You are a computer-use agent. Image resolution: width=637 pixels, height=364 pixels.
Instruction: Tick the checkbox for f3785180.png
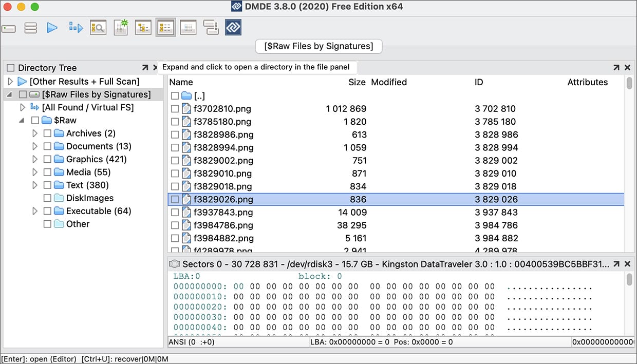[175, 122]
